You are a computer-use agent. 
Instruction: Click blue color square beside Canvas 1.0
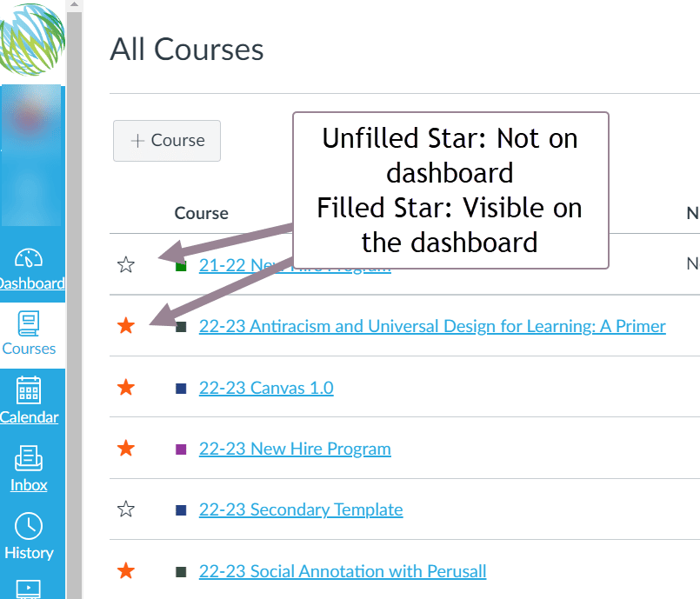pyautogui.click(x=181, y=389)
